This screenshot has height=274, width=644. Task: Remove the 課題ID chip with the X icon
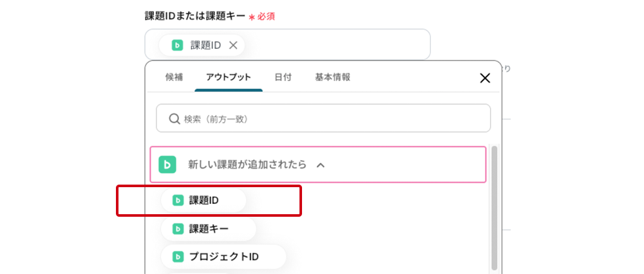(233, 45)
